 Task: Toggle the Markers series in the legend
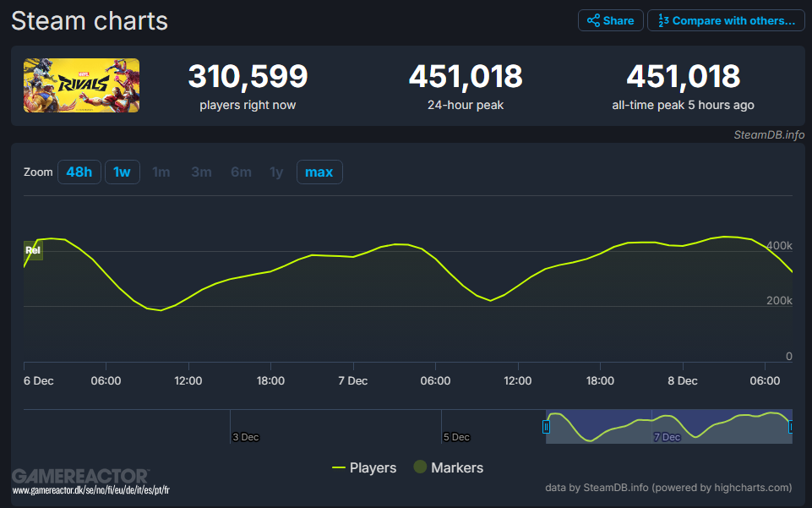point(448,467)
